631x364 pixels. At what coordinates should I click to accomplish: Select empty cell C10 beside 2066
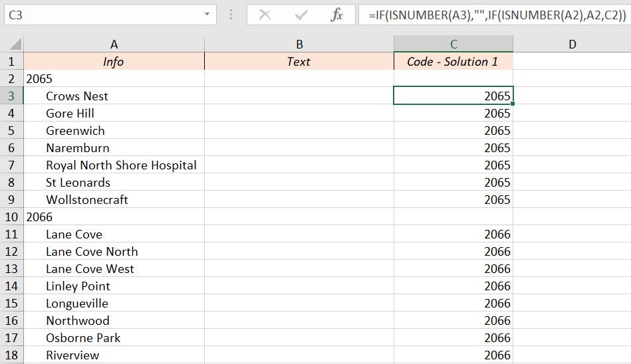tap(453, 217)
